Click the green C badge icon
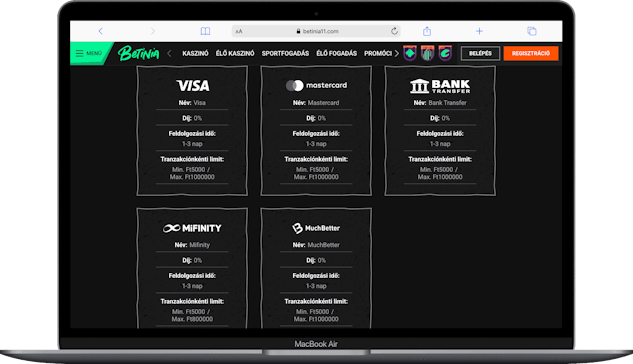This screenshot has height=364, width=633. pyautogui.click(x=445, y=53)
